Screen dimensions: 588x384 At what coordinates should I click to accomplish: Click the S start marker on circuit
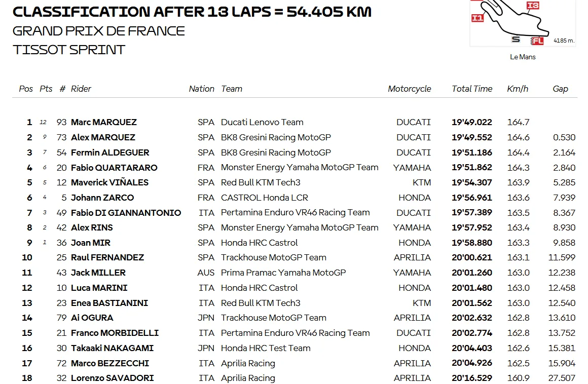(x=516, y=40)
